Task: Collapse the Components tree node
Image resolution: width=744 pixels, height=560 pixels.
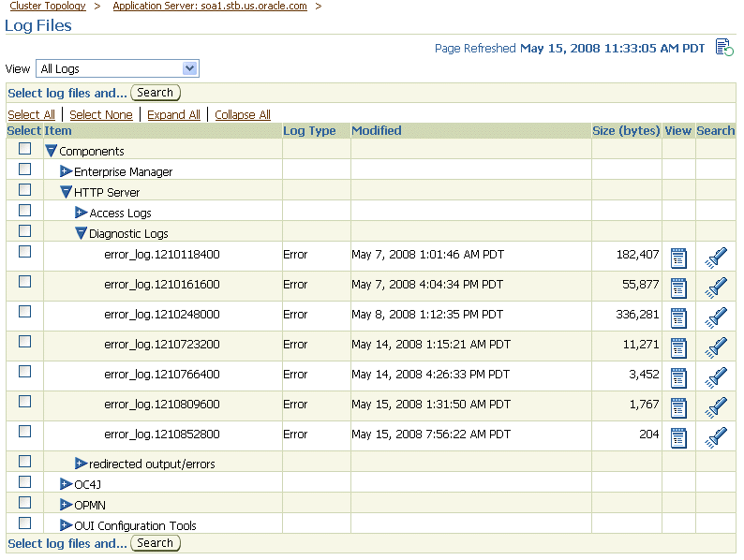Action: [51, 151]
